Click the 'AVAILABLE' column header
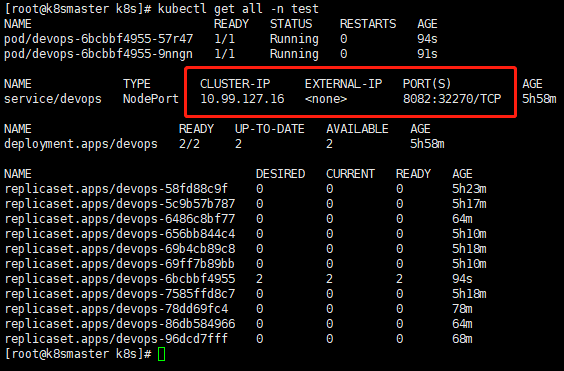This screenshot has height=371, width=564. [x=358, y=129]
